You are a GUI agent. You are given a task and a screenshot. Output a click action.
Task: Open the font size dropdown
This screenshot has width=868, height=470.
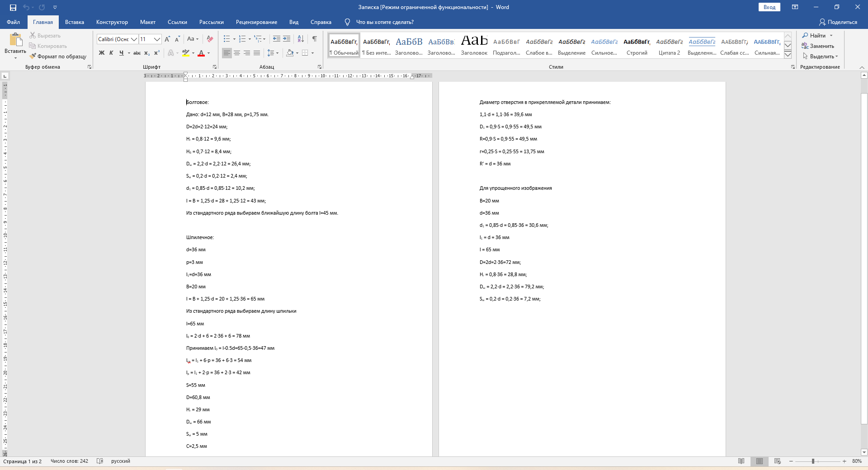[x=157, y=39]
